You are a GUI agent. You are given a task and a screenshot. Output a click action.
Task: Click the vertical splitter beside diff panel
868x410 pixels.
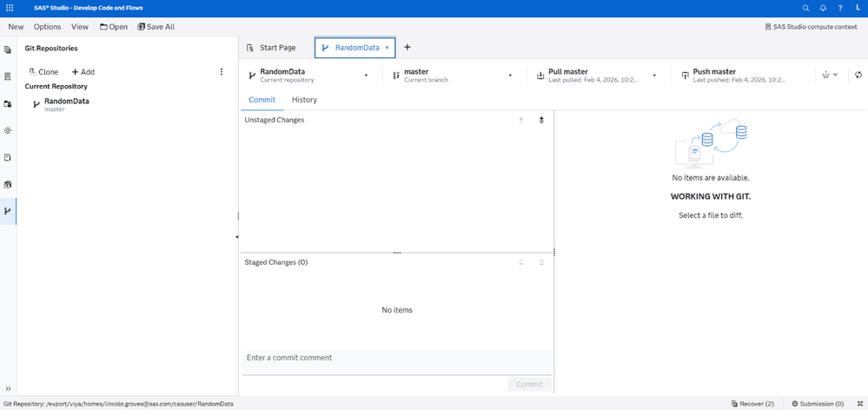tap(554, 252)
